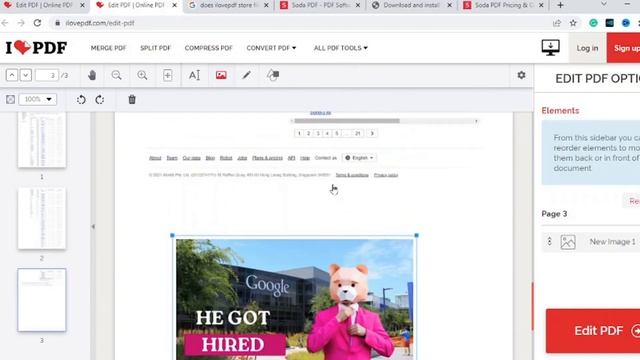The width and height of the screenshot is (640, 360).
Task: Click the image icon next to New Image 1
Action: coord(568,242)
